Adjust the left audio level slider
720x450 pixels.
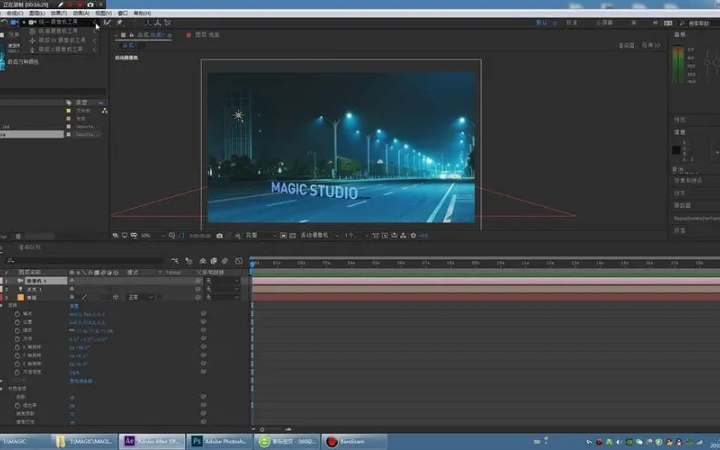[708, 62]
